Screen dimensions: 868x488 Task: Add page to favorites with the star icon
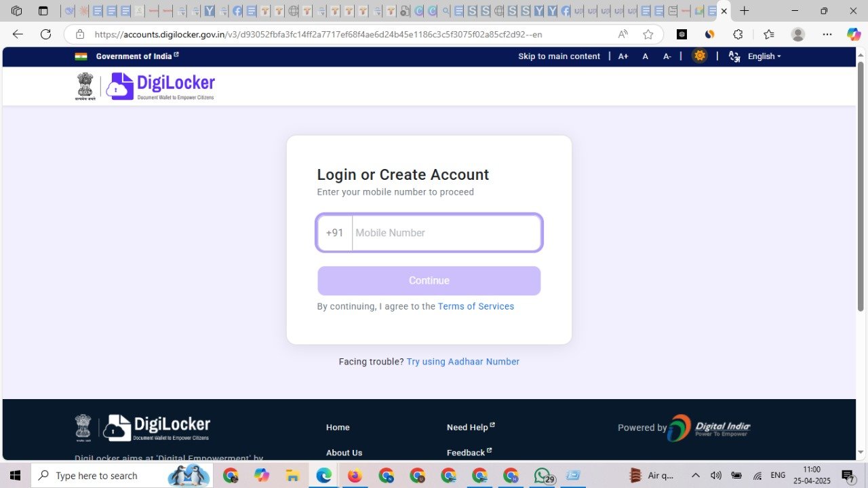point(648,35)
